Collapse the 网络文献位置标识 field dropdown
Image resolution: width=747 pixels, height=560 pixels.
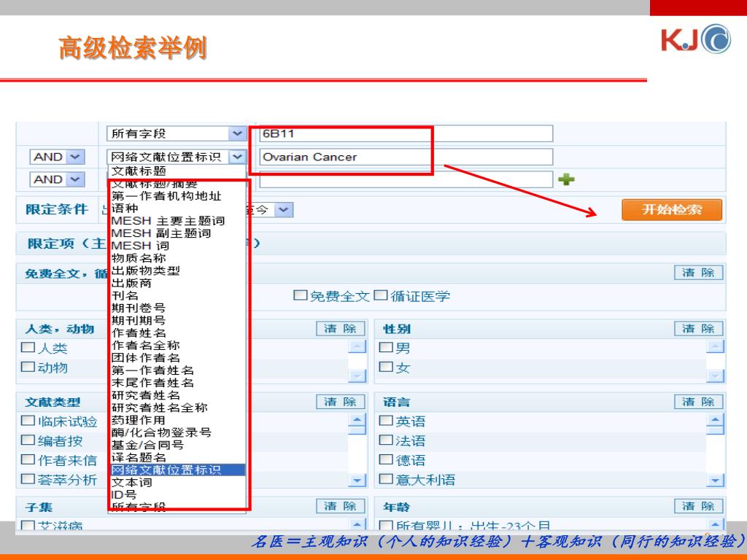coord(237,157)
